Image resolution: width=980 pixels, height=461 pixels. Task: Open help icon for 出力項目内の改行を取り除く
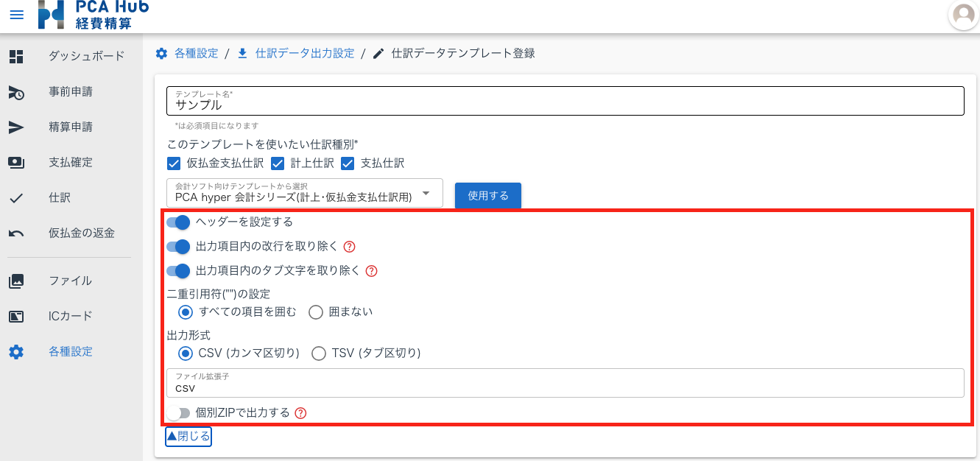(x=350, y=247)
